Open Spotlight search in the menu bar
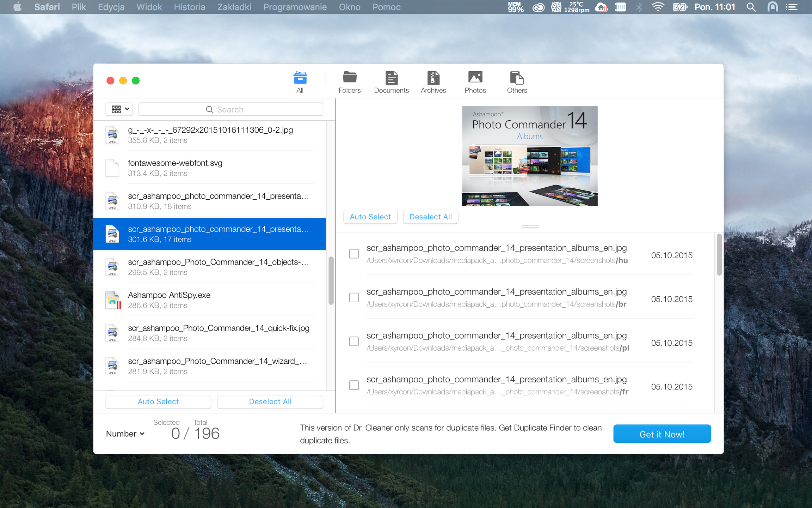Viewport: 812px width, 508px height. tap(751, 7)
